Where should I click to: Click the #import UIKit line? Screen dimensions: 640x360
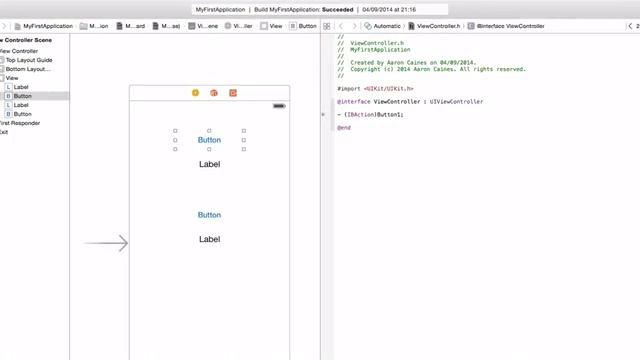375,89
